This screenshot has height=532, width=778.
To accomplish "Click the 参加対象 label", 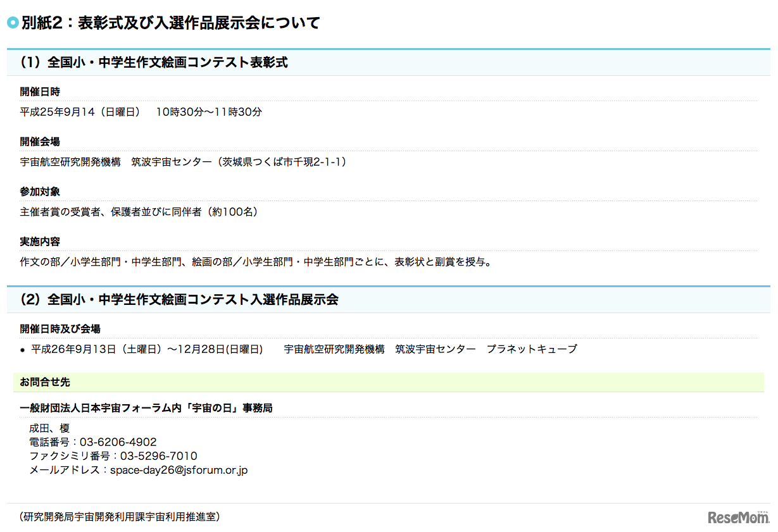I will point(40,192).
